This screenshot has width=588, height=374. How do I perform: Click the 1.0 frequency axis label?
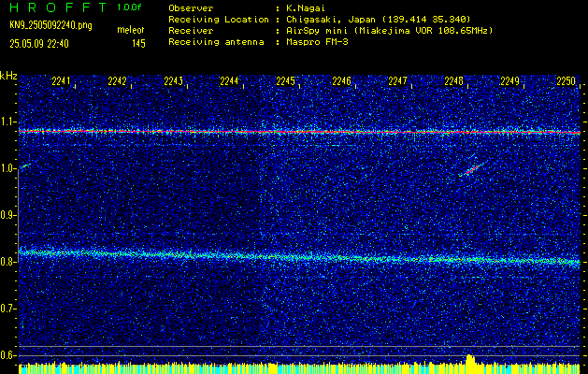tap(8, 168)
